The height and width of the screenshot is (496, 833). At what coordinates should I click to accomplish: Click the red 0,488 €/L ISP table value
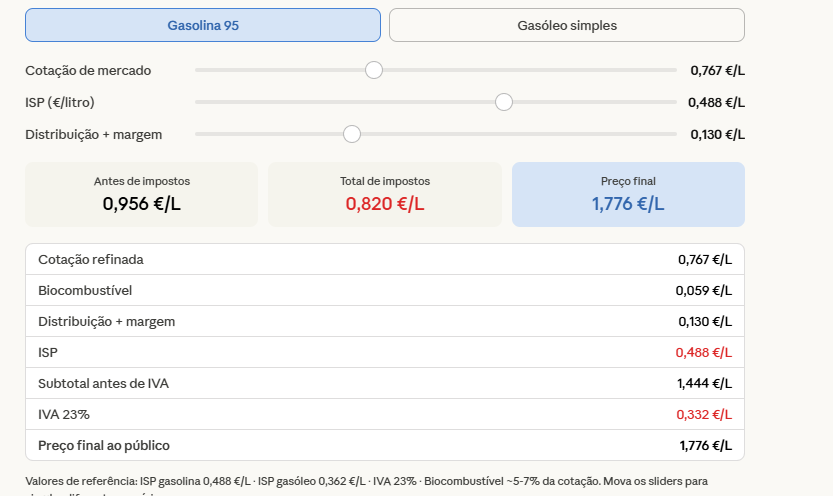(703, 353)
